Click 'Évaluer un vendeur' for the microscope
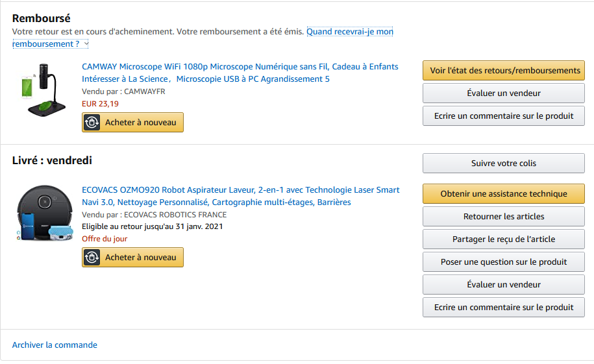594x364 pixels. tap(504, 93)
